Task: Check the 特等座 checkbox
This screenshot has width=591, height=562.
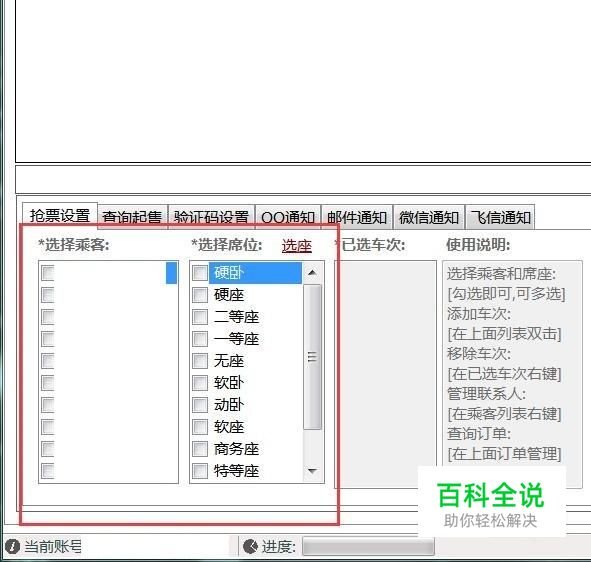Action: (x=200, y=471)
